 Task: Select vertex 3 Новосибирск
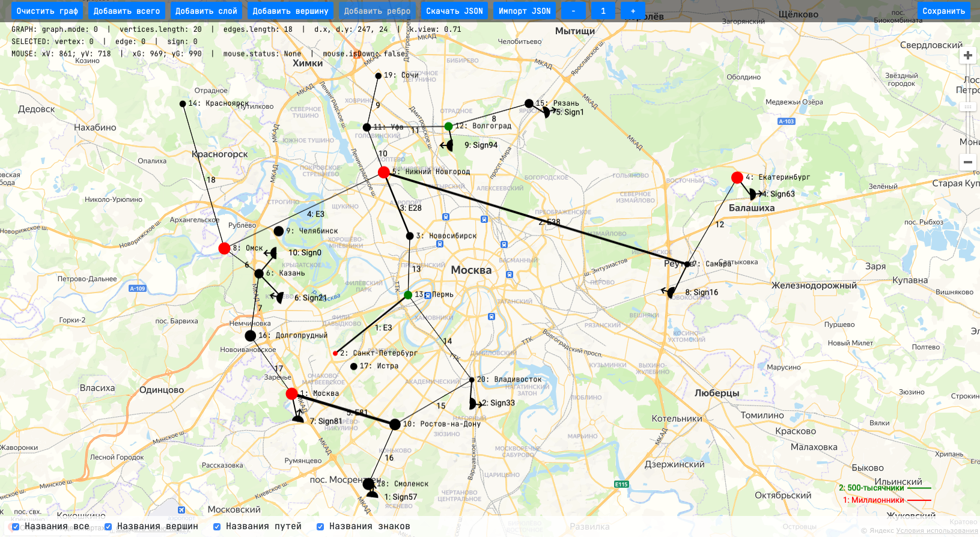[x=410, y=236]
